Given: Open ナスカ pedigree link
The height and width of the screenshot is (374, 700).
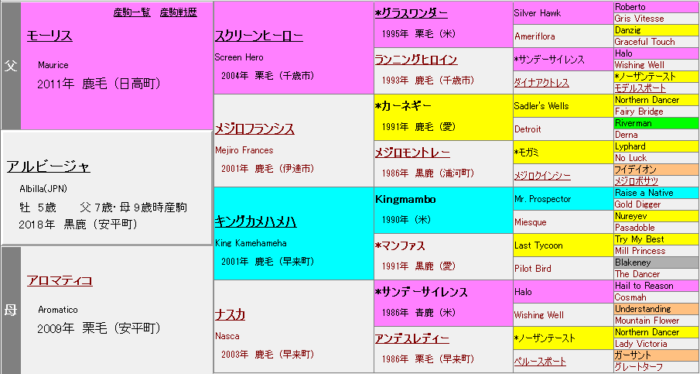Looking at the screenshot, I should pyautogui.click(x=230, y=315).
